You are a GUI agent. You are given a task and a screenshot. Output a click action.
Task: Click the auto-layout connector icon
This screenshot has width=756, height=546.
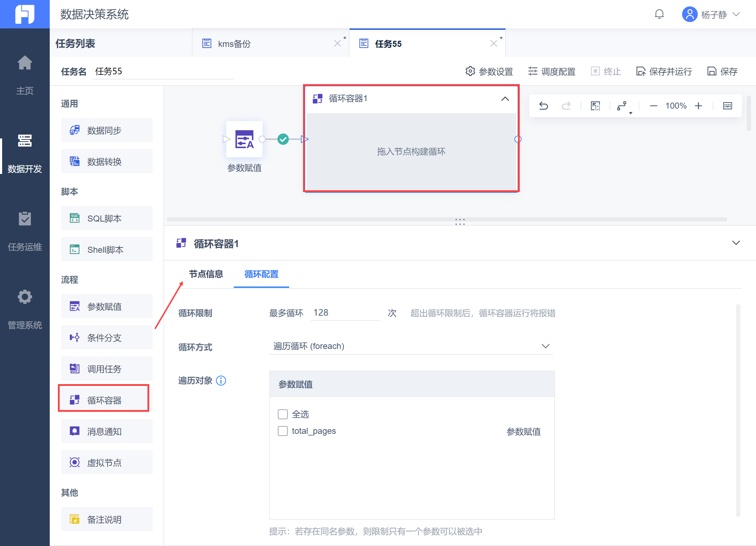tap(622, 106)
